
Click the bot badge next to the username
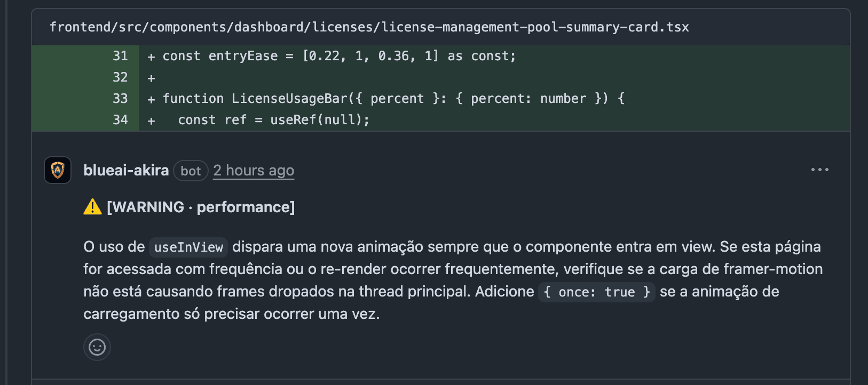[x=191, y=171]
